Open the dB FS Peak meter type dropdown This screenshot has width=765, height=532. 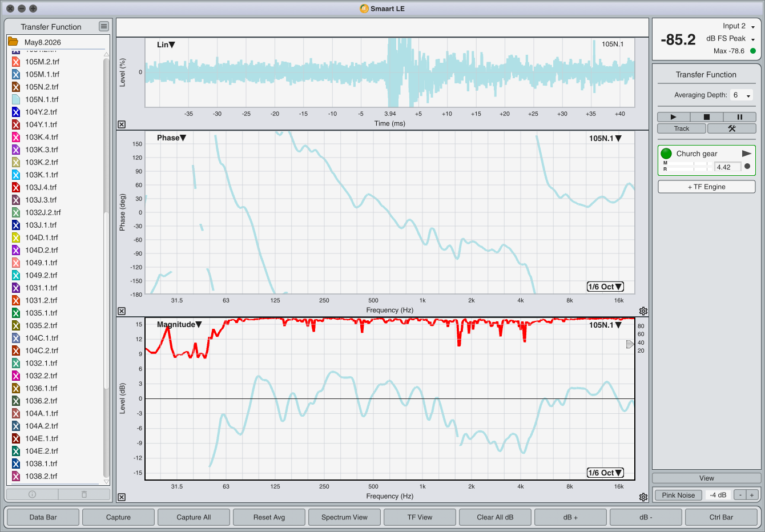[x=731, y=39]
